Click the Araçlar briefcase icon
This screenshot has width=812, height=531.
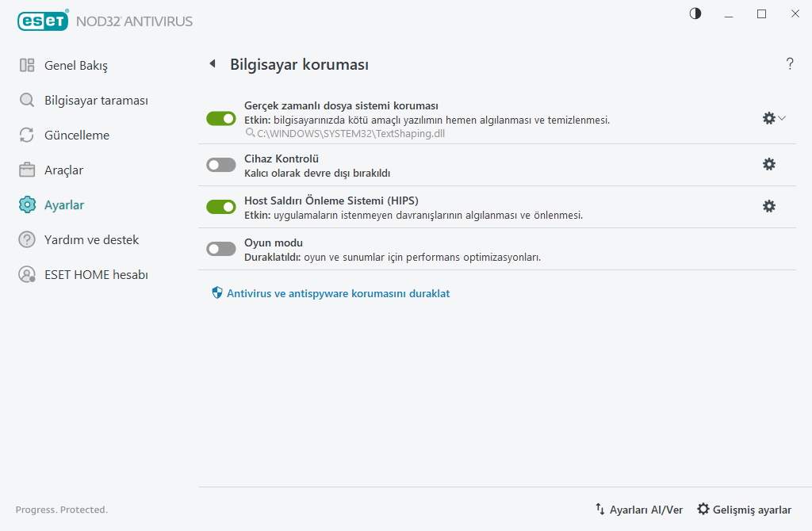tap(27, 170)
